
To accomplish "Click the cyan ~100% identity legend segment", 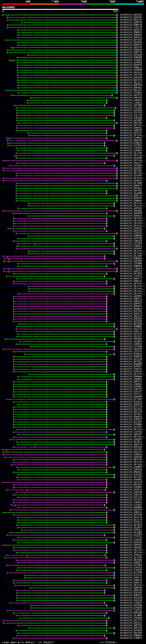I will pyautogui.click(x=130, y=4).
